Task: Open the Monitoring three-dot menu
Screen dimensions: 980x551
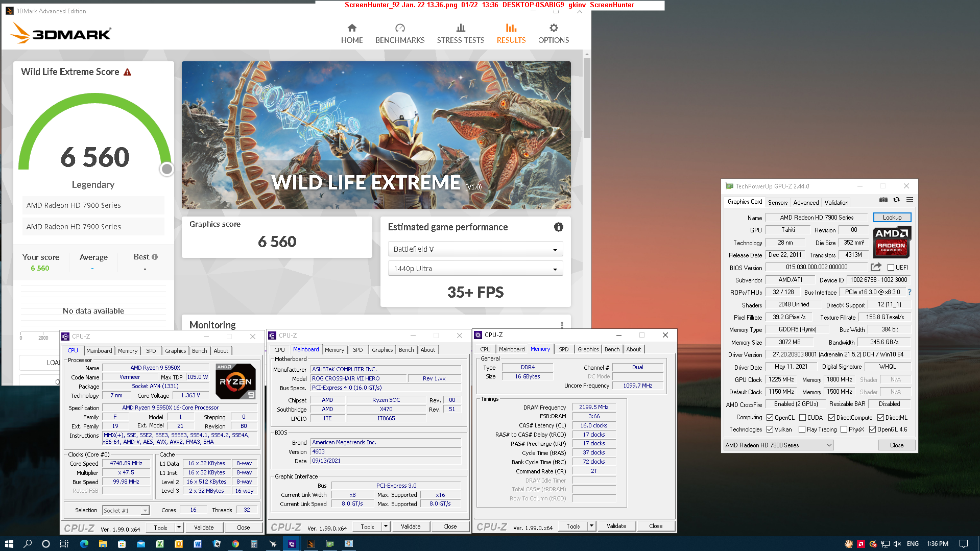Action: tap(562, 325)
